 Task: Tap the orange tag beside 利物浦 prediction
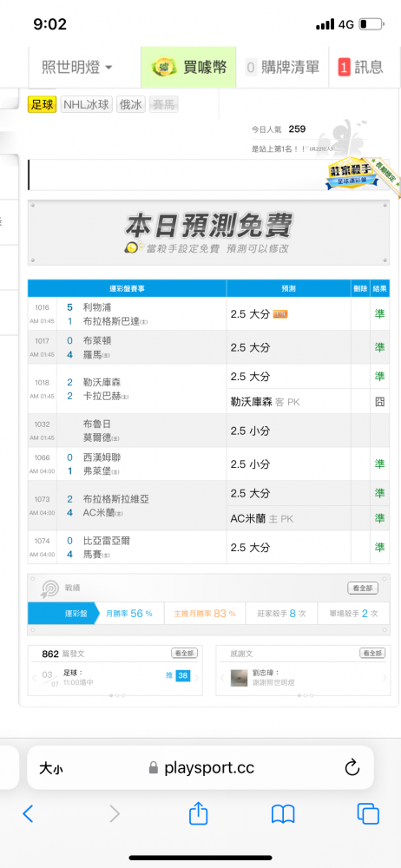[x=280, y=314]
